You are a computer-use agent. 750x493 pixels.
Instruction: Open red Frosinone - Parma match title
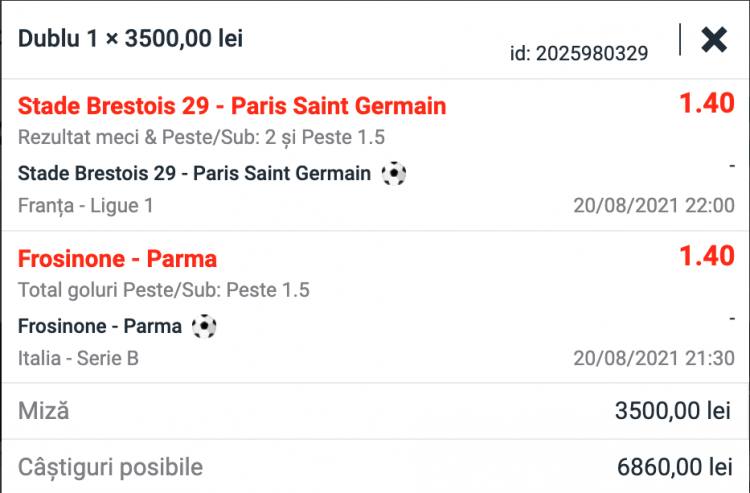[x=117, y=259]
